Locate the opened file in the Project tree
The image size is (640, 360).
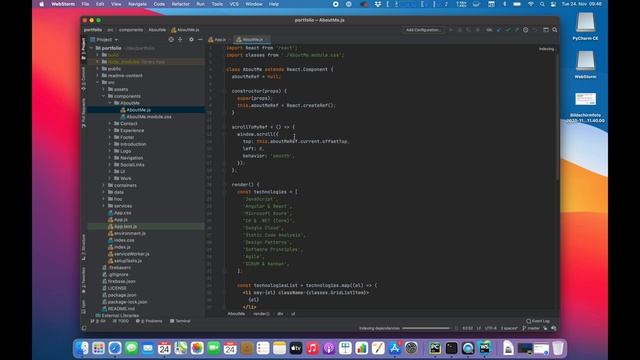coord(146,110)
